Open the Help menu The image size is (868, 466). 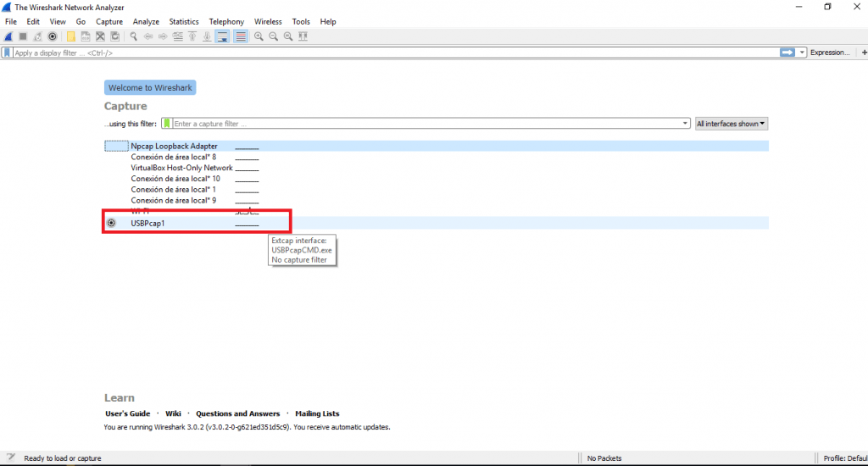click(328, 21)
